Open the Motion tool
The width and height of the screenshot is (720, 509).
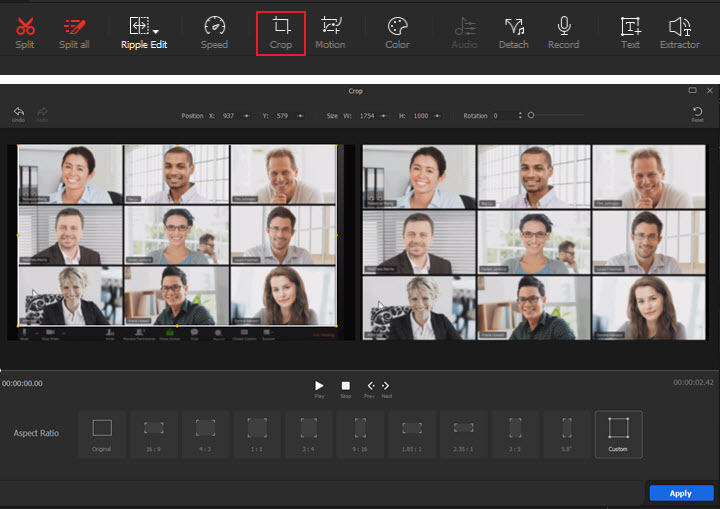330,31
